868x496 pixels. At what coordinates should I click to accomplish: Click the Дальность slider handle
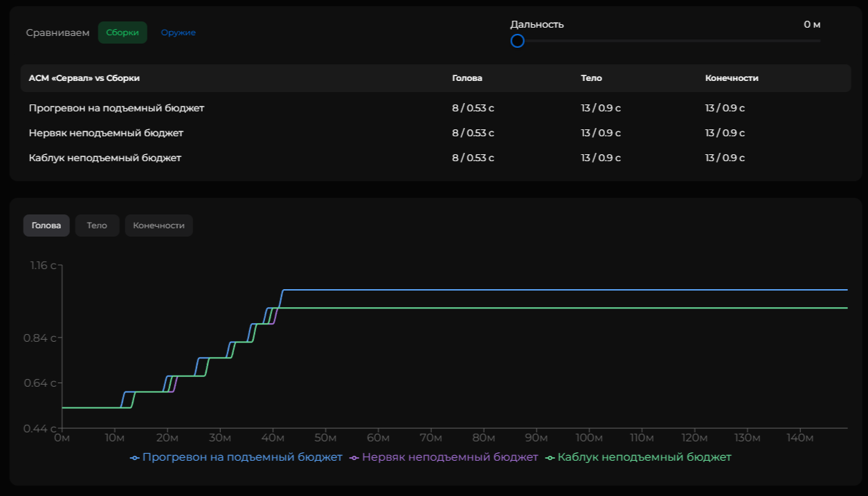click(517, 41)
